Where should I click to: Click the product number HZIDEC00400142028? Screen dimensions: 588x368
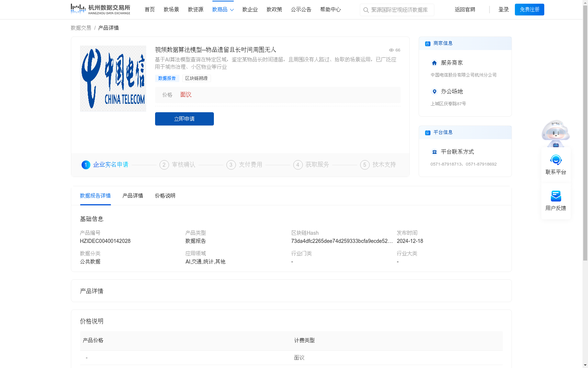tap(105, 241)
